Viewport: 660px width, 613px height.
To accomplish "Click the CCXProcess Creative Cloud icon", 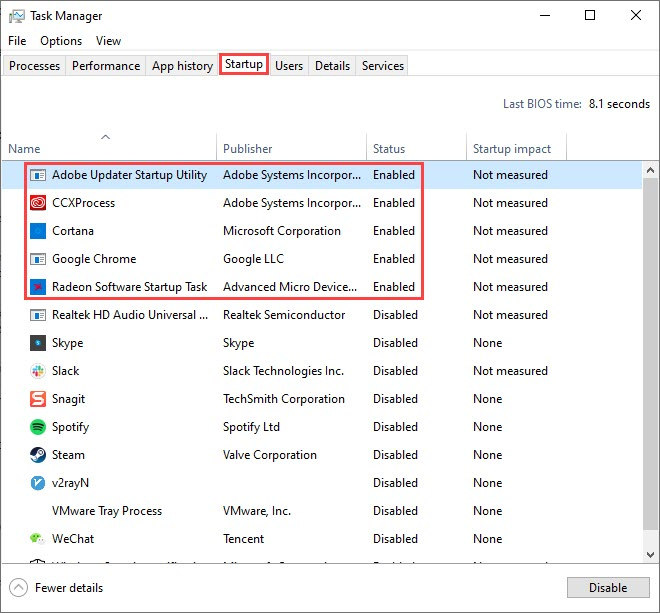I will [x=38, y=203].
